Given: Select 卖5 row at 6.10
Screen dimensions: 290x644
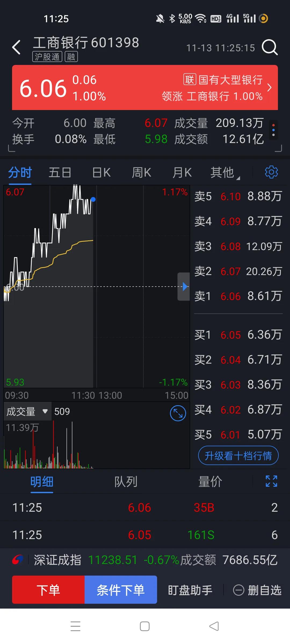Looking at the screenshot, I should pyautogui.click(x=238, y=196).
